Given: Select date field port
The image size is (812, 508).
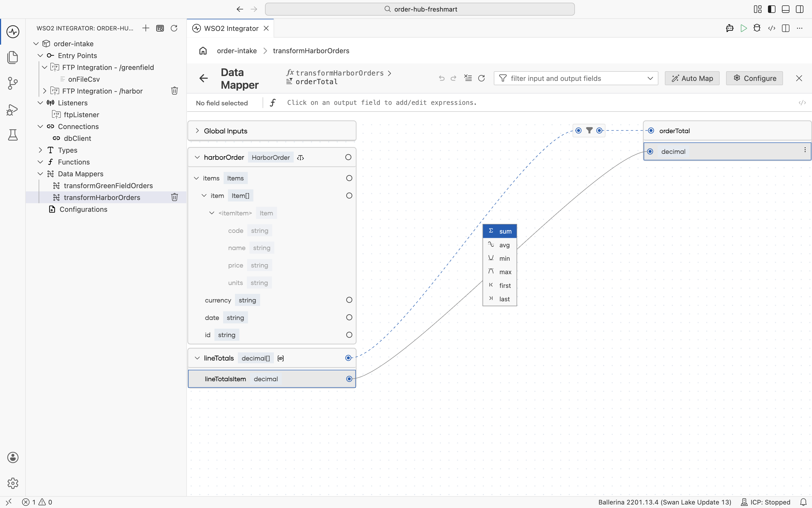Looking at the screenshot, I should pos(349,317).
